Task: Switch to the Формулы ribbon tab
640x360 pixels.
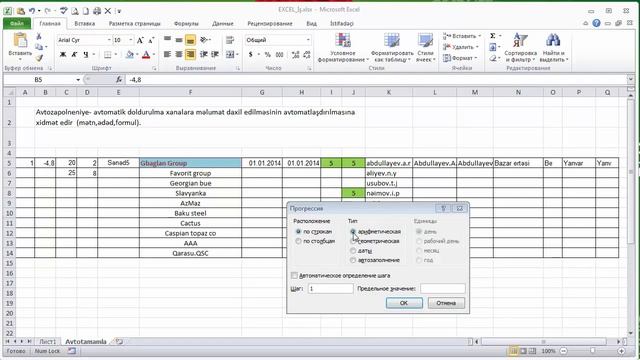Action: coord(186,23)
